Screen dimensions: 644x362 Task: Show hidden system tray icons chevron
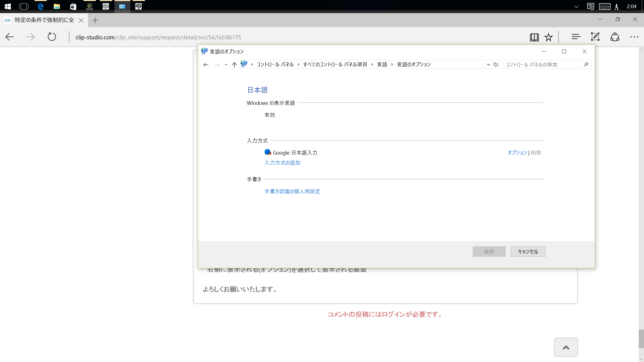point(577,7)
